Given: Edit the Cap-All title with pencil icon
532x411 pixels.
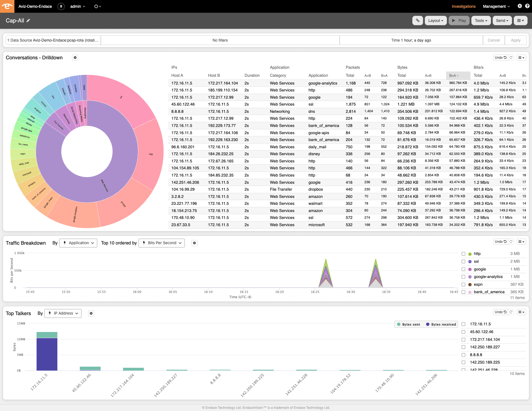Looking at the screenshot, I should 28,21.
